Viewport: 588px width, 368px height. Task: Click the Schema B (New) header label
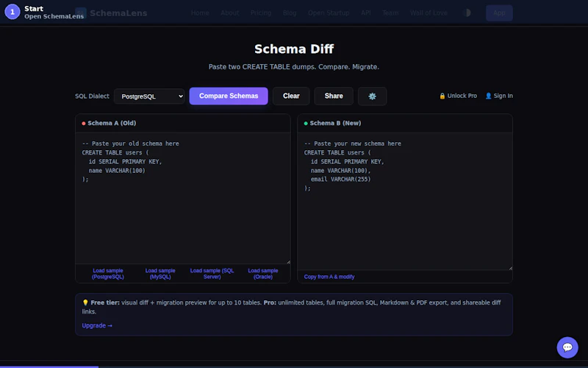click(x=335, y=123)
